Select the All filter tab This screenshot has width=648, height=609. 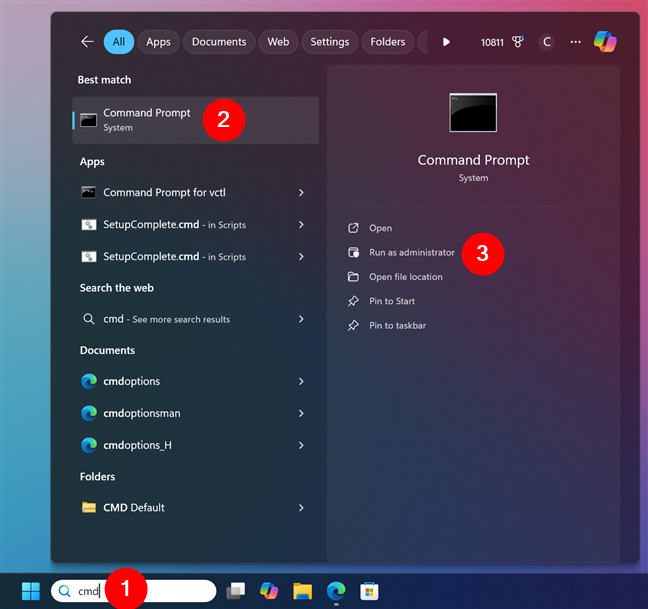tap(119, 42)
